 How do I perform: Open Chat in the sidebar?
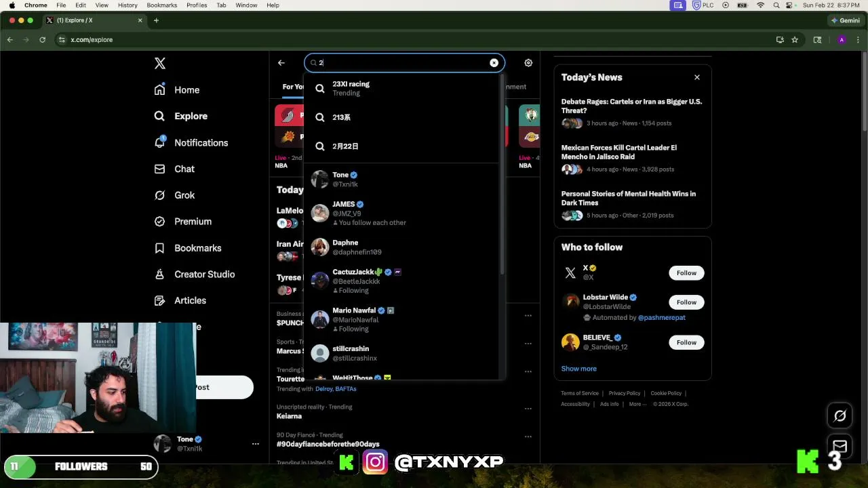coord(174,169)
